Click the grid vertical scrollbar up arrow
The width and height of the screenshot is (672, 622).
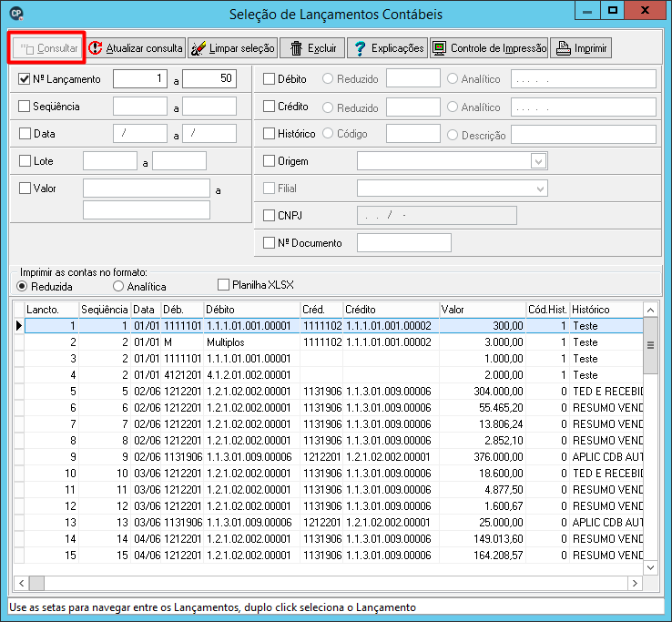pos(650,310)
